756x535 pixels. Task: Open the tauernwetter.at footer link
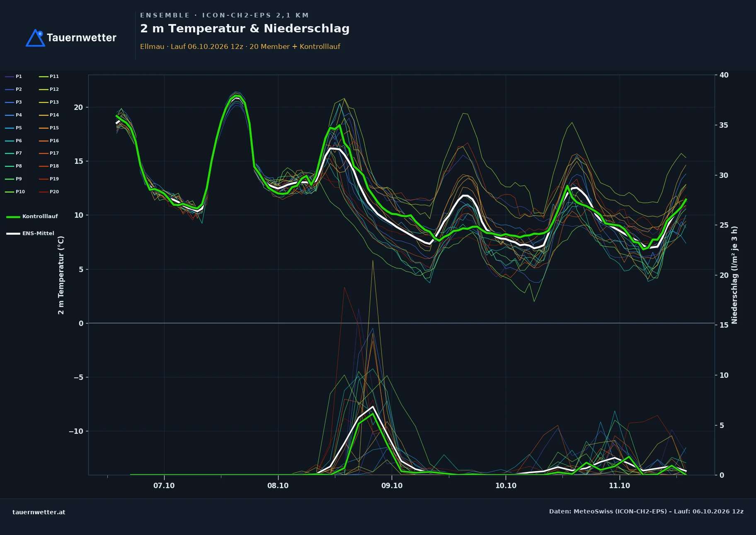(39, 512)
